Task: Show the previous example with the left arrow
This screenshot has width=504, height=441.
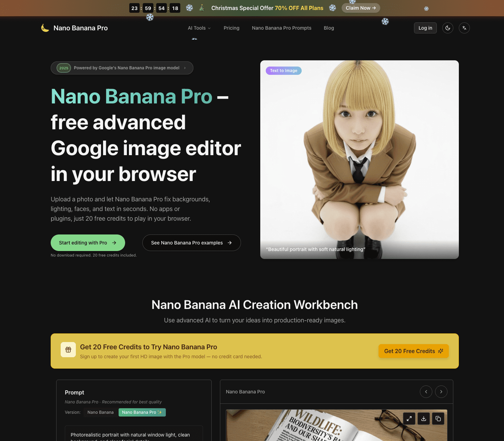Action: point(426,392)
